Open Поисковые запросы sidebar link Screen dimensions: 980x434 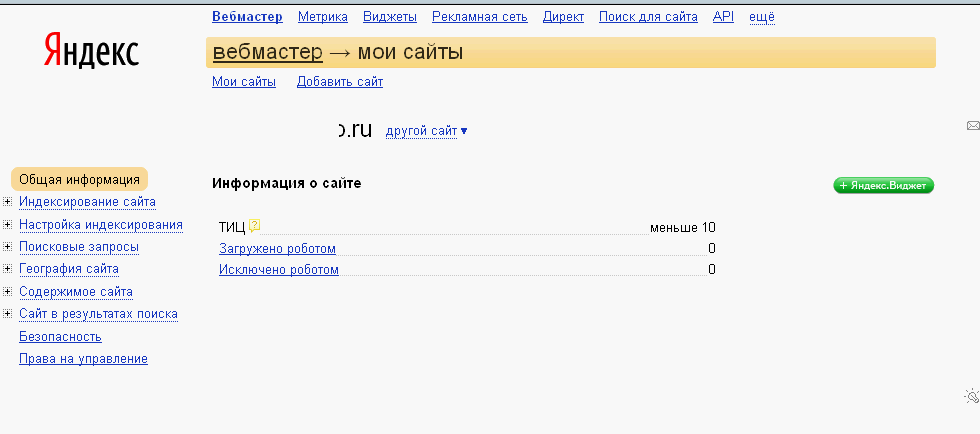(x=79, y=247)
